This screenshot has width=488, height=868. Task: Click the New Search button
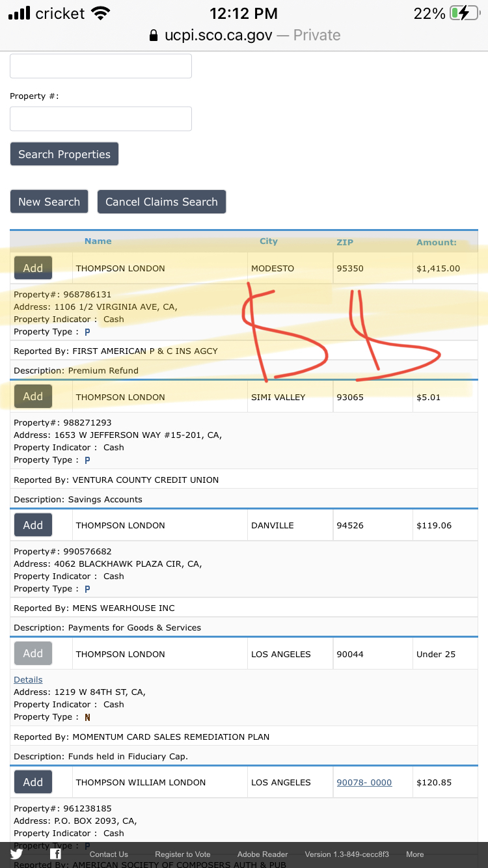click(49, 202)
